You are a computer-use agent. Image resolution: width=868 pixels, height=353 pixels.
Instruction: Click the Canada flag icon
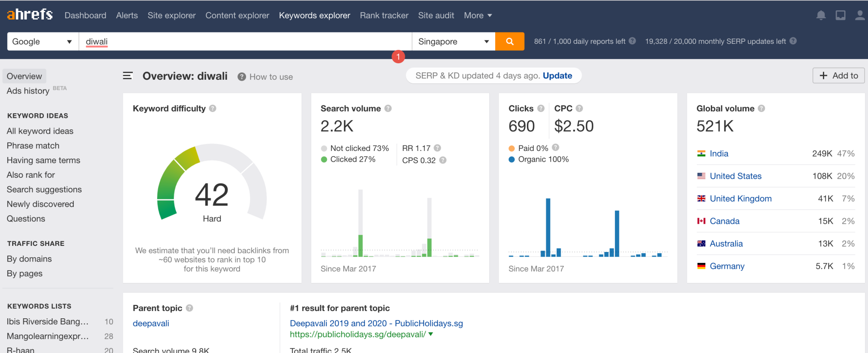click(x=701, y=221)
